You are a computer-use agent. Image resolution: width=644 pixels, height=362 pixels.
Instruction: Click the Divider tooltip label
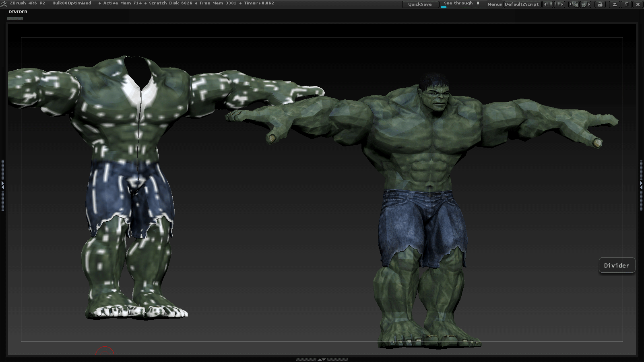tap(617, 265)
